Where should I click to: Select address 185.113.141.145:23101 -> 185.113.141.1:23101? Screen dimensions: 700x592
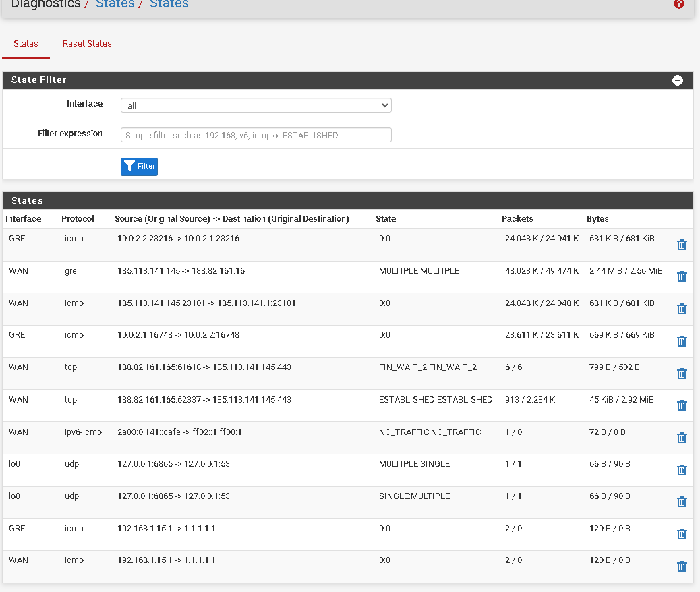(207, 303)
